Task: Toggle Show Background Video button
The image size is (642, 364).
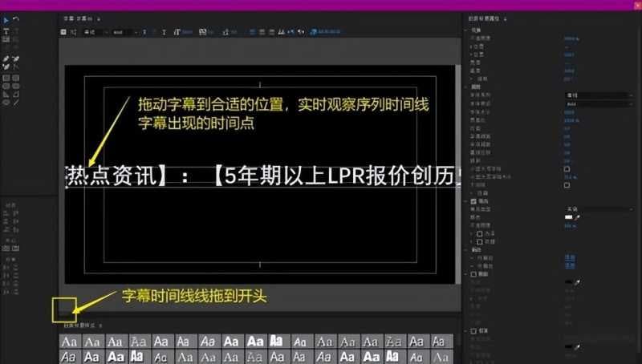Action: 314,32
